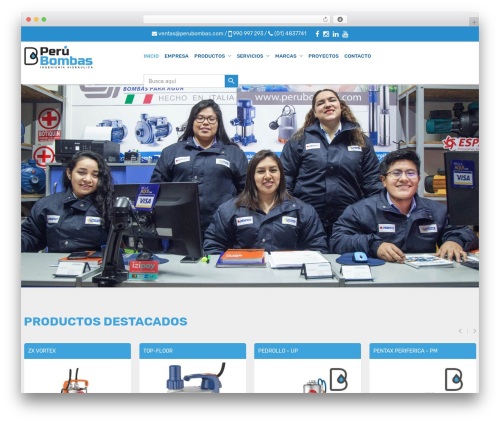This screenshot has width=500, height=423.
Task: Open the Empresa menu item
Action: click(x=176, y=56)
